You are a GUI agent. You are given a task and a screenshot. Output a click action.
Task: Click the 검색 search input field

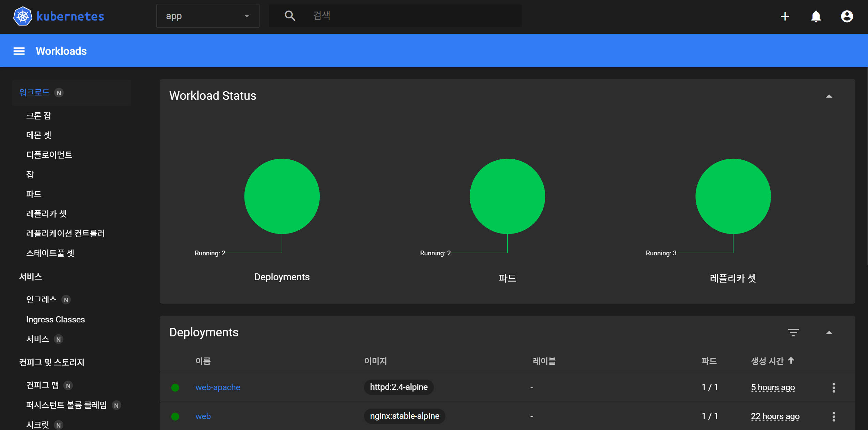coord(409,16)
